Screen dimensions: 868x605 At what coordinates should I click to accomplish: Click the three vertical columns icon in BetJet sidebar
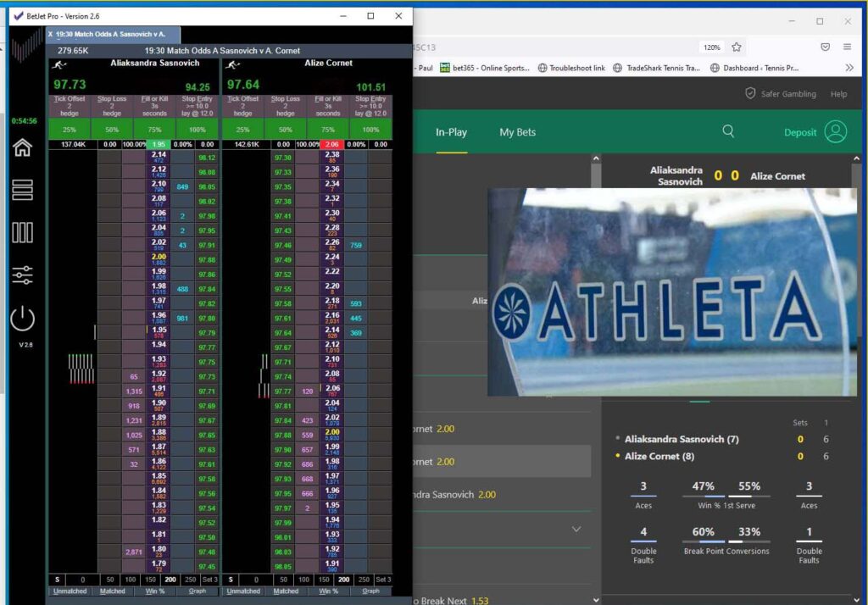(22, 232)
